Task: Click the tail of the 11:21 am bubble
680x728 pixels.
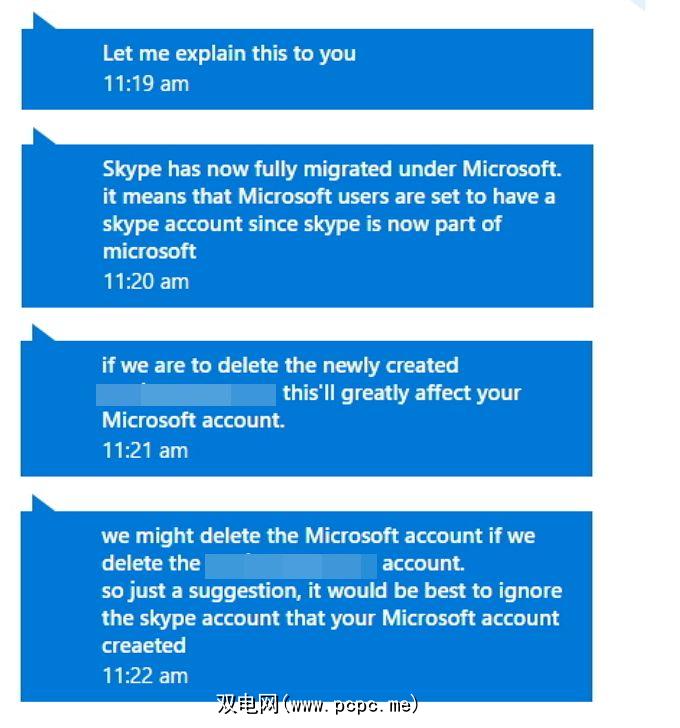Action: [x=40, y=331]
